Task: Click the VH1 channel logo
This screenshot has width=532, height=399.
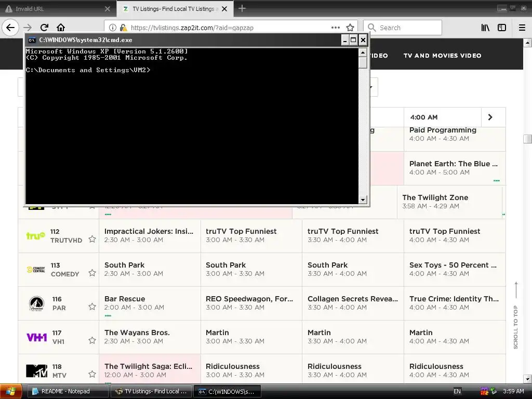Action: click(37, 337)
